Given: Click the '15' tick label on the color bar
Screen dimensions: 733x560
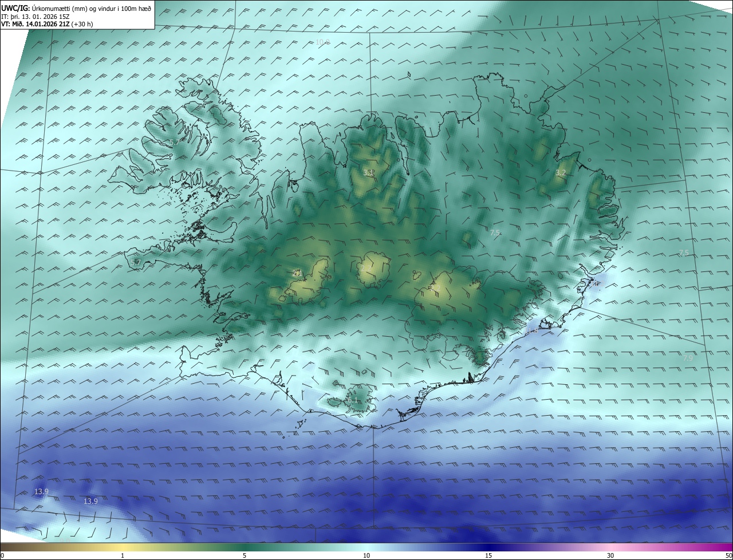Looking at the screenshot, I should (488, 555).
